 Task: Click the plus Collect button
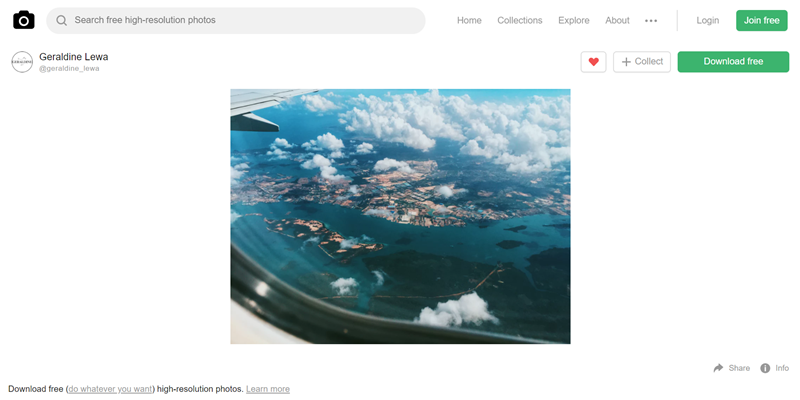(642, 62)
